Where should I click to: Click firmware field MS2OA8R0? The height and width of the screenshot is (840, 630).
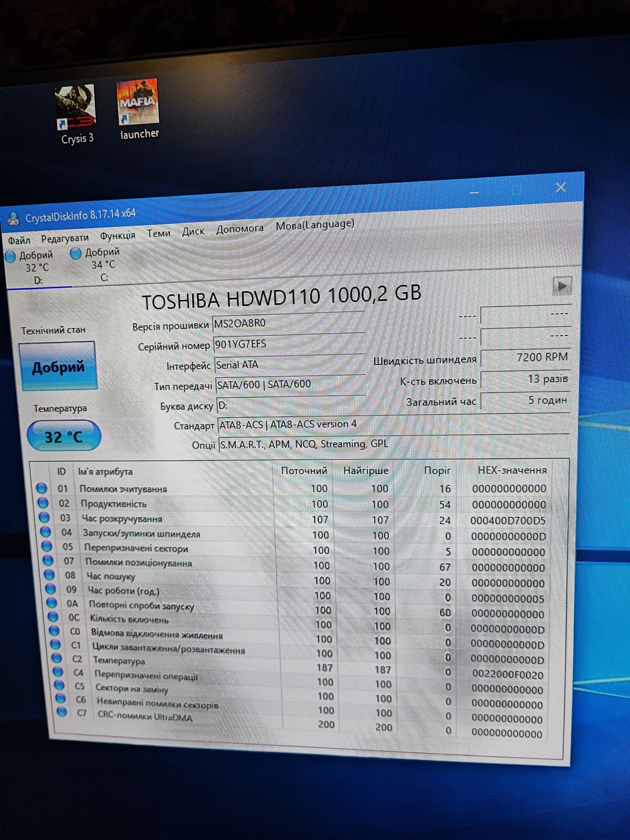coord(288,323)
